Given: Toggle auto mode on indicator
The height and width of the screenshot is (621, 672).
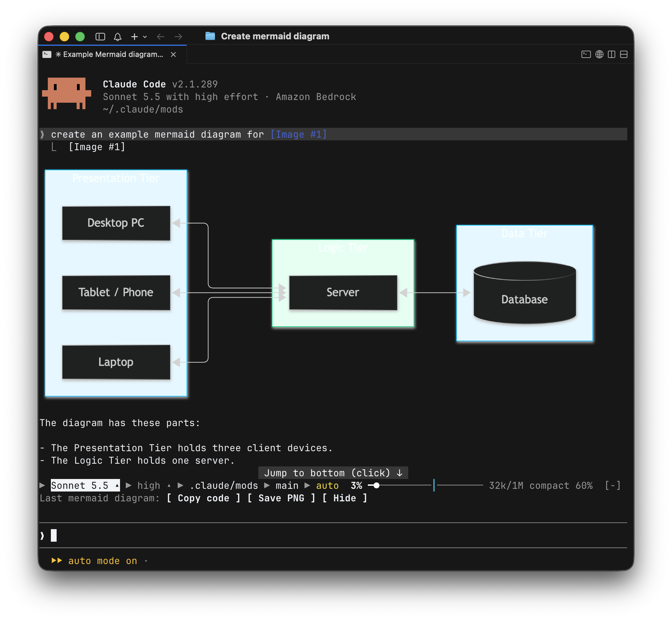Looking at the screenshot, I should coord(94,561).
